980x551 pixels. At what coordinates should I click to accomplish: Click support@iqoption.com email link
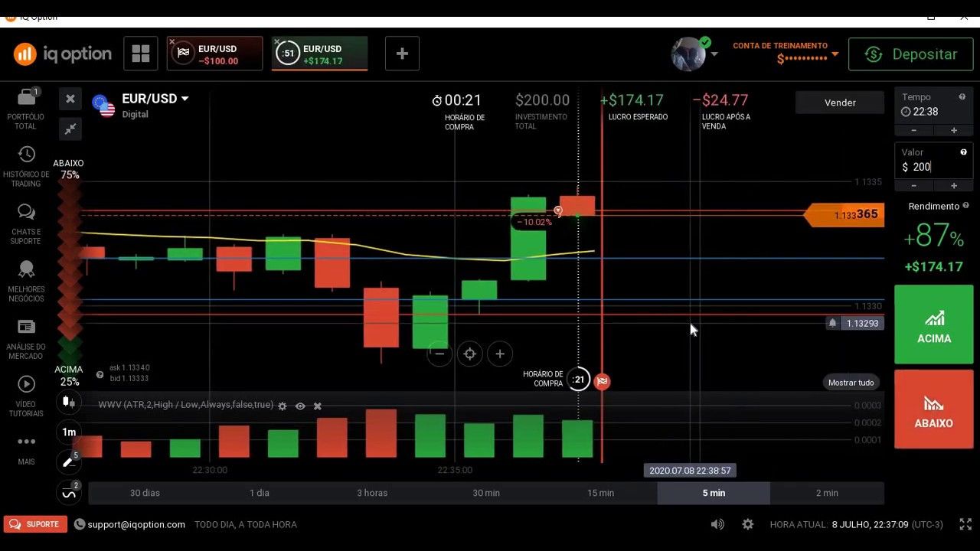click(x=136, y=524)
